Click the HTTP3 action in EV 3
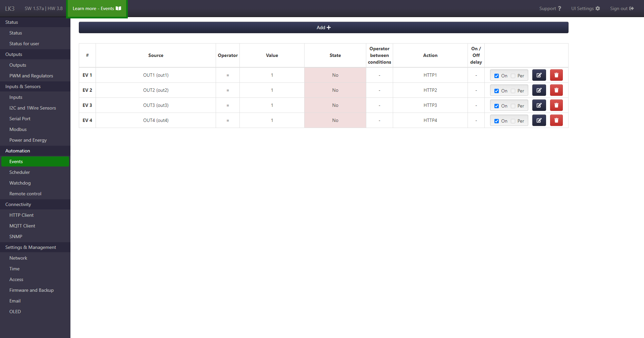Image resolution: width=644 pixels, height=338 pixels. click(430, 105)
